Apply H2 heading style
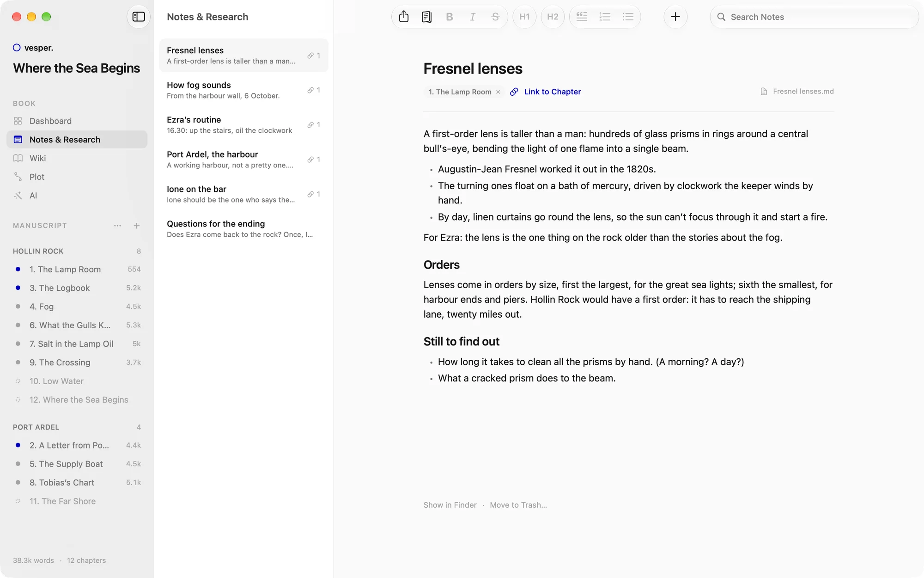 (553, 17)
